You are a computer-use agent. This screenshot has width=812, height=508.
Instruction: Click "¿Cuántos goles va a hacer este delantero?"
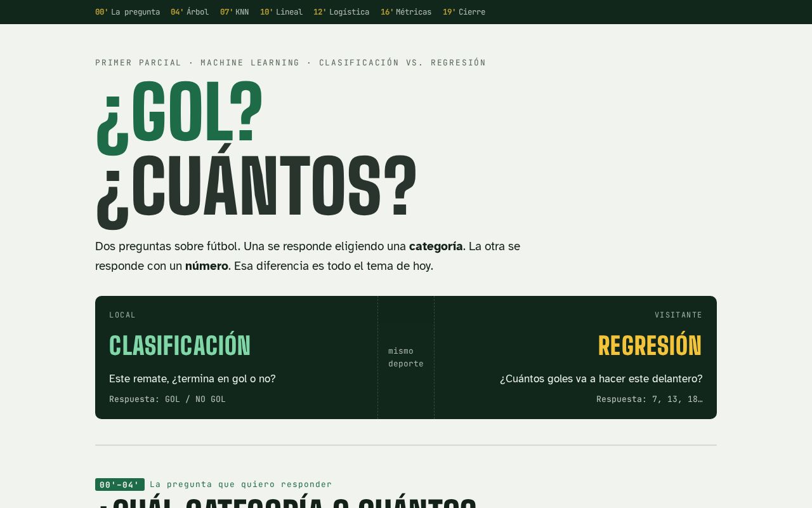click(601, 379)
